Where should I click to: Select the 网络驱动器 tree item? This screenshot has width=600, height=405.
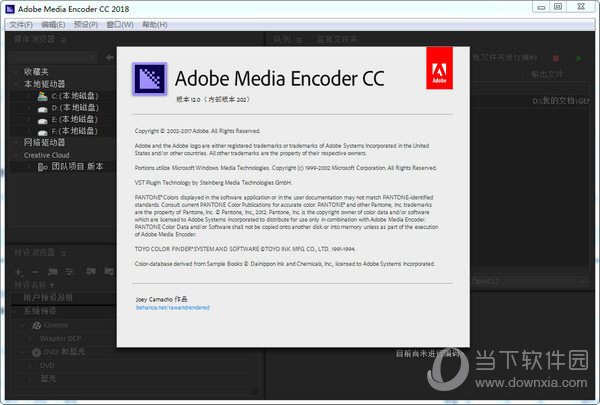(x=44, y=142)
